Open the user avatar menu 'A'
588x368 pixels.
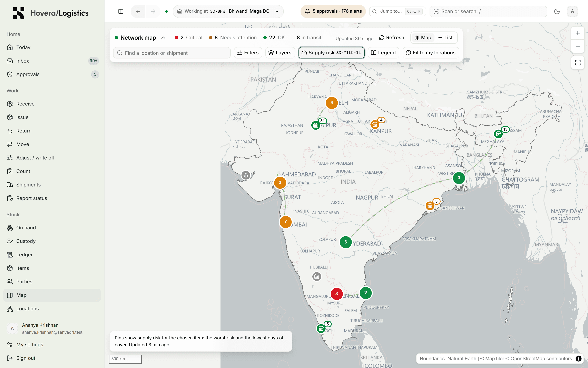[x=572, y=11]
